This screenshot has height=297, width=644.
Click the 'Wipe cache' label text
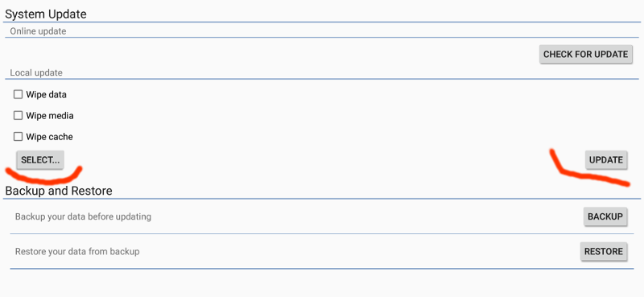pos(49,137)
